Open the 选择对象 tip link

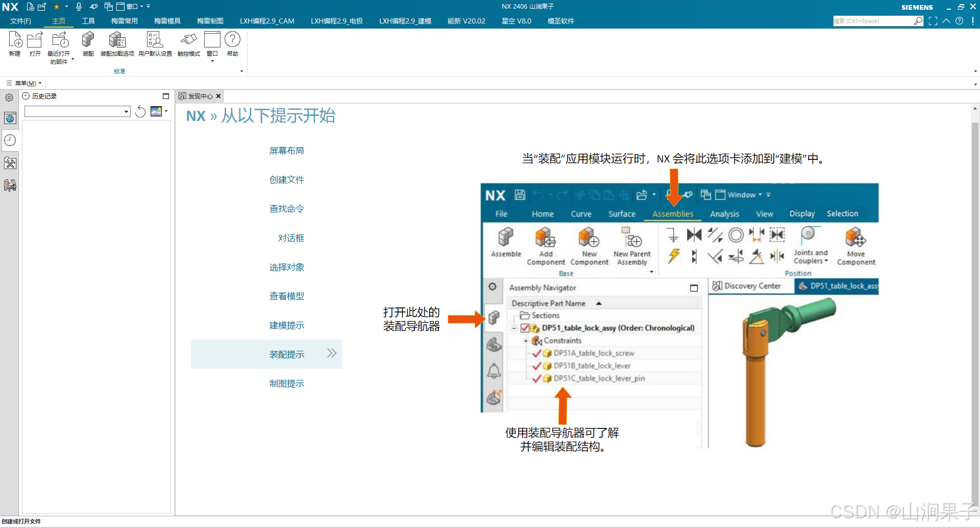click(x=287, y=267)
